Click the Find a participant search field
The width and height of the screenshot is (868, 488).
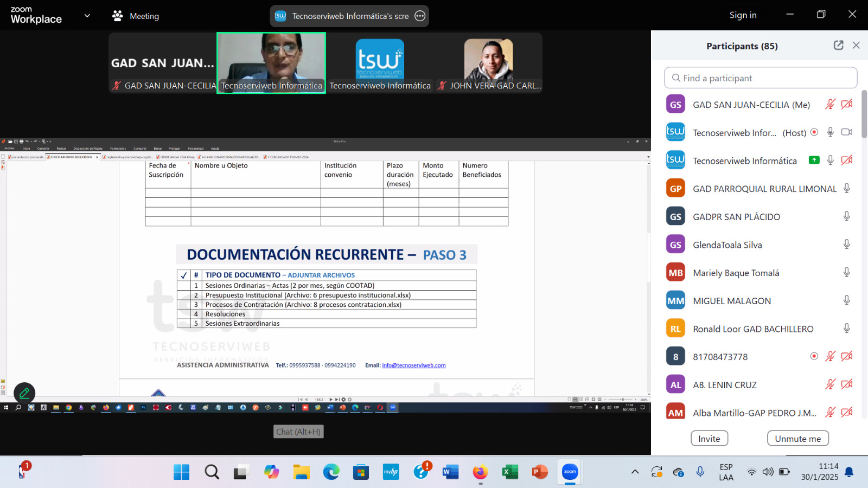coord(761,78)
